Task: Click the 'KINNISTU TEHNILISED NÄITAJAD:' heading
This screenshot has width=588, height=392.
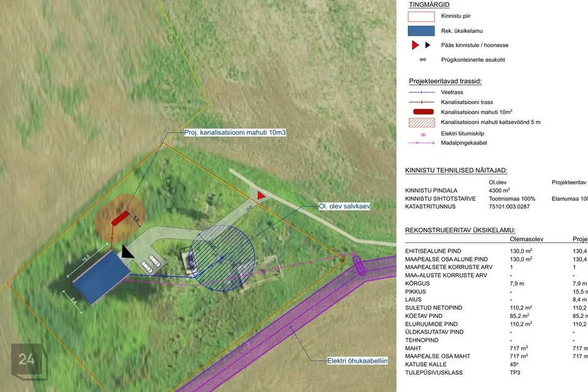Action: [456, 170]
